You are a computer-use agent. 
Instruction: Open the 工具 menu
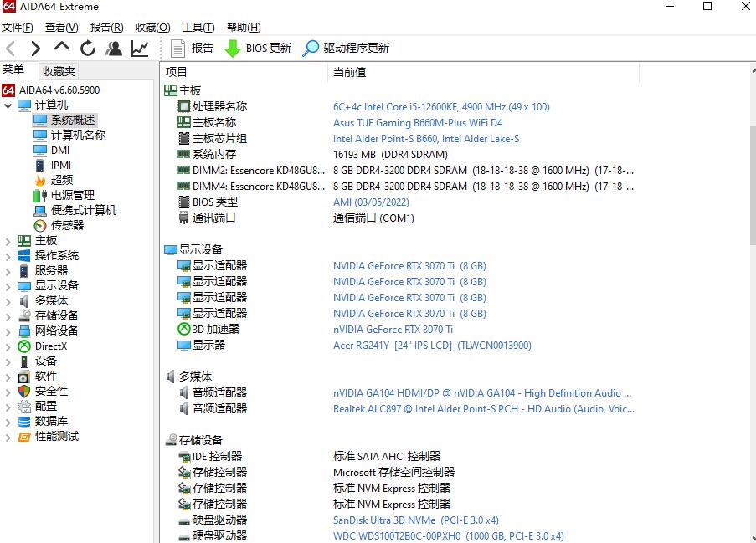click(x=198, y=27)
